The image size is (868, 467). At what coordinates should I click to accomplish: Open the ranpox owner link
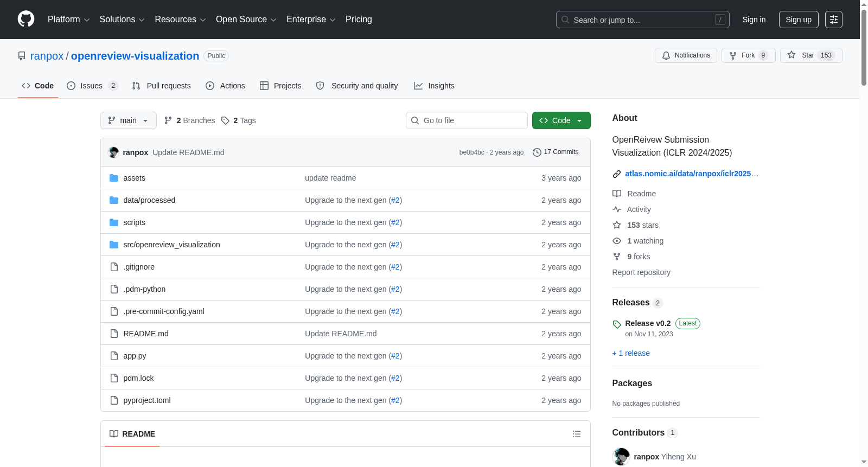click(47, 56)
